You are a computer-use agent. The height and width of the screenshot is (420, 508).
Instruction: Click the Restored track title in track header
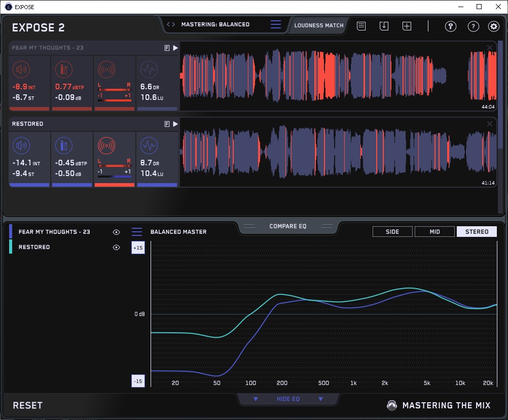27,124
